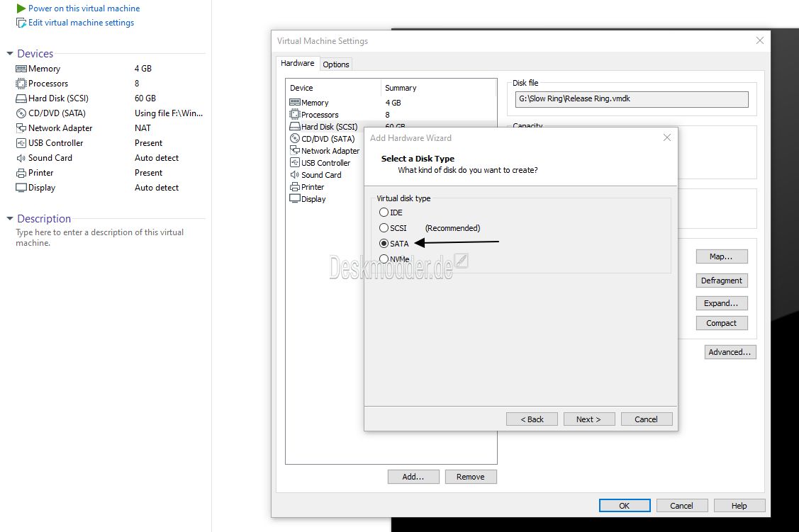The image size is (799, 532).
Task: Click Hard Disk icon in Settings device list
Action: pos(294,126)
